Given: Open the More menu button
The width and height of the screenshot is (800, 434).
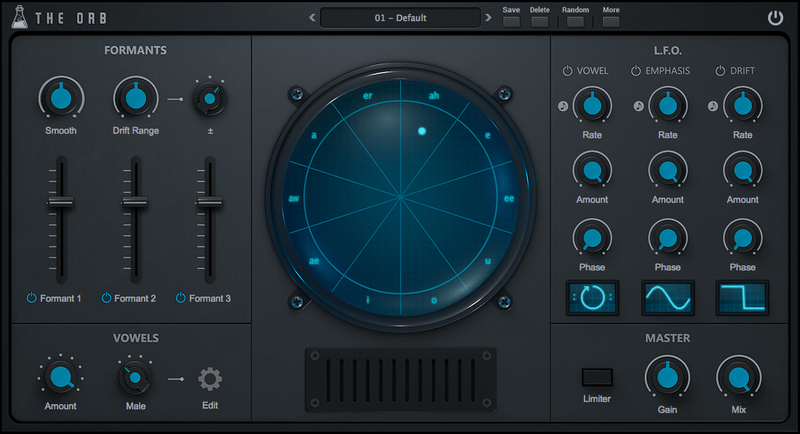Looking at the screenshot, I should [x=611, y=21].
